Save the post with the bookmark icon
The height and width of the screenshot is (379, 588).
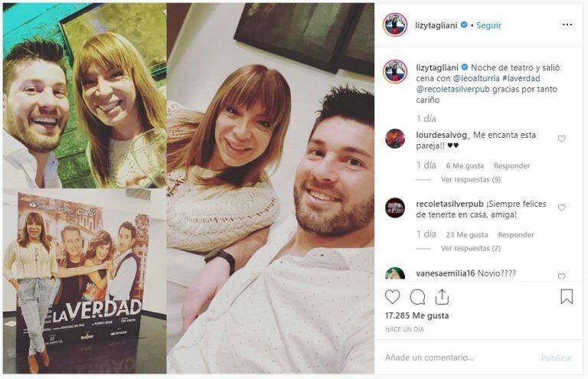tap(567, 296)
